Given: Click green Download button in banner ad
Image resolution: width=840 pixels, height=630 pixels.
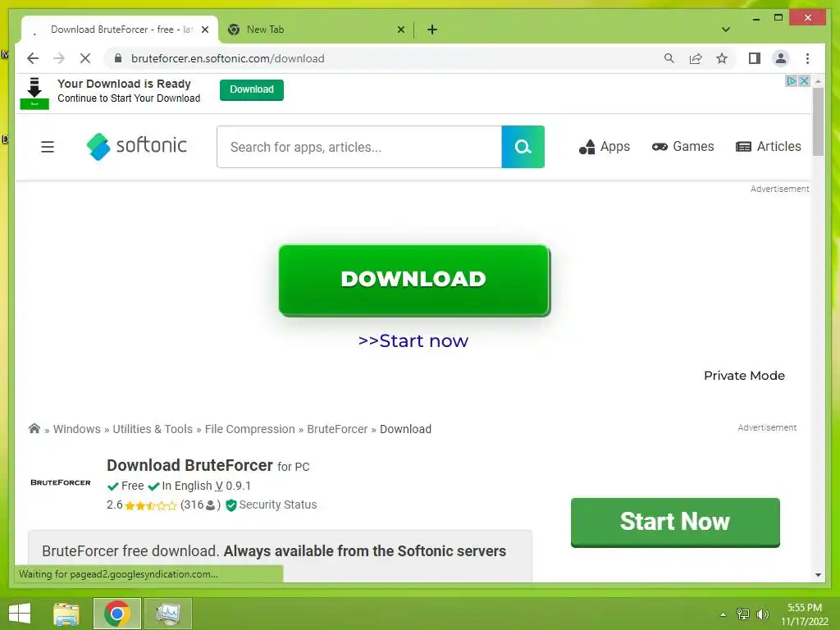Looking at the screenshot, I should coord(251,89).
